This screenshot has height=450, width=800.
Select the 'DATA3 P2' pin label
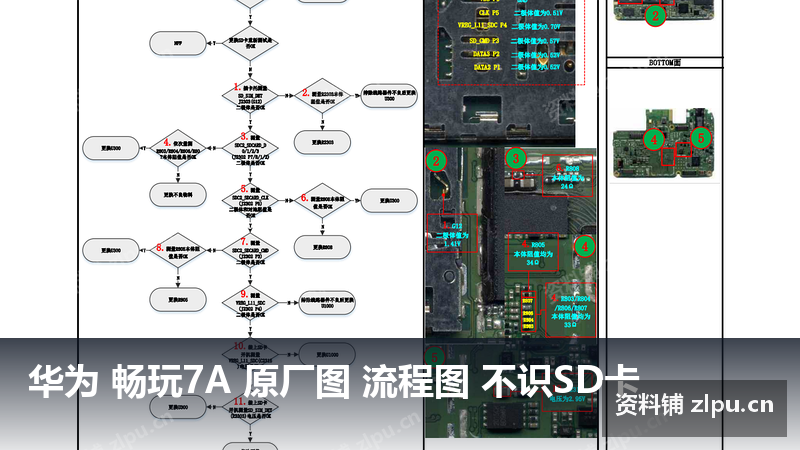(486, 54)
